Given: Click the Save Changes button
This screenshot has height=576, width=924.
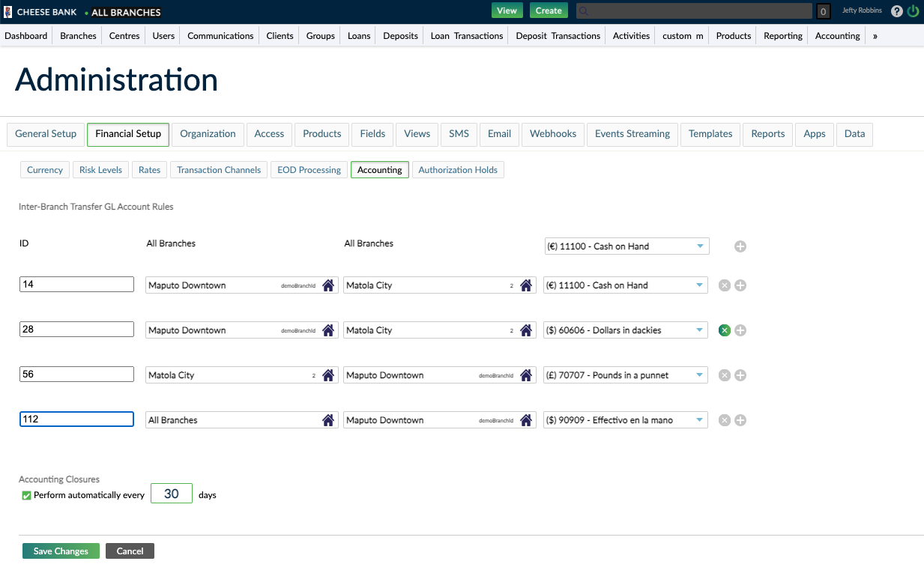Looking at the screenshot, I should pyautogui.click(x=60, y=551).
